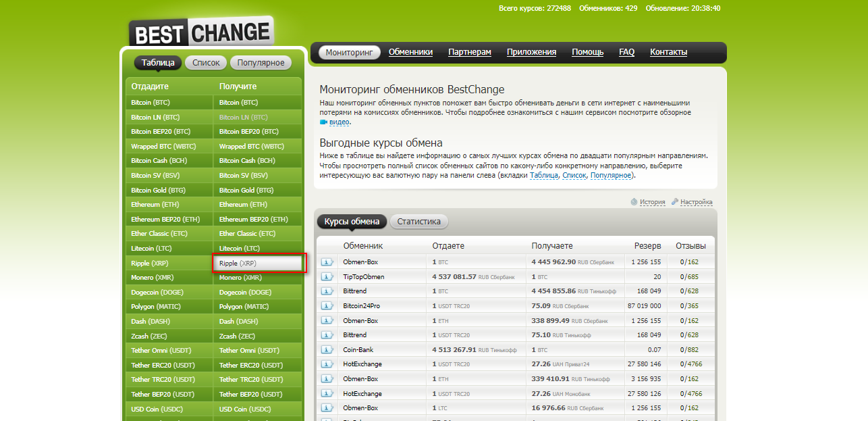Switch to the Таблица tab

coord(158,63)
